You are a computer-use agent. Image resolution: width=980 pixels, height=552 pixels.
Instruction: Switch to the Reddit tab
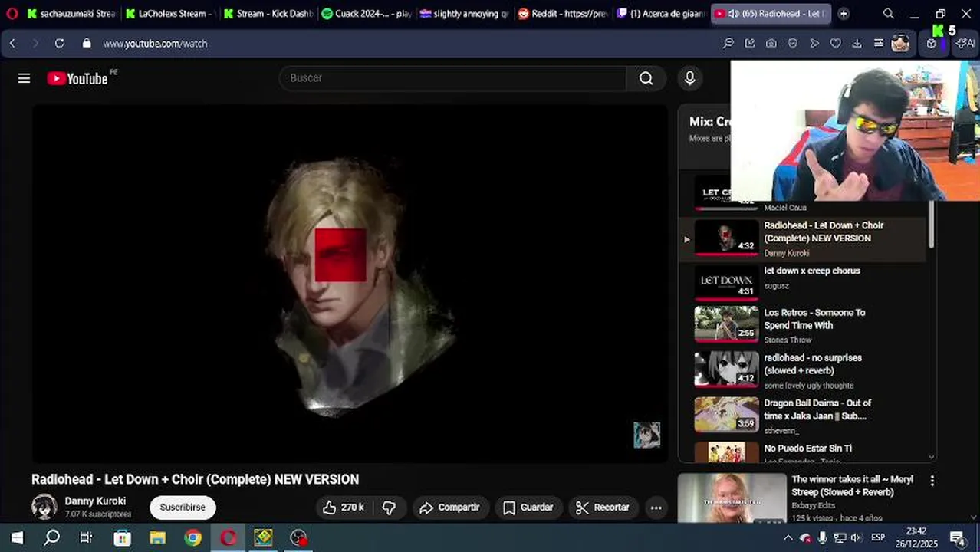pyautogui.click(x=561, y=14)
